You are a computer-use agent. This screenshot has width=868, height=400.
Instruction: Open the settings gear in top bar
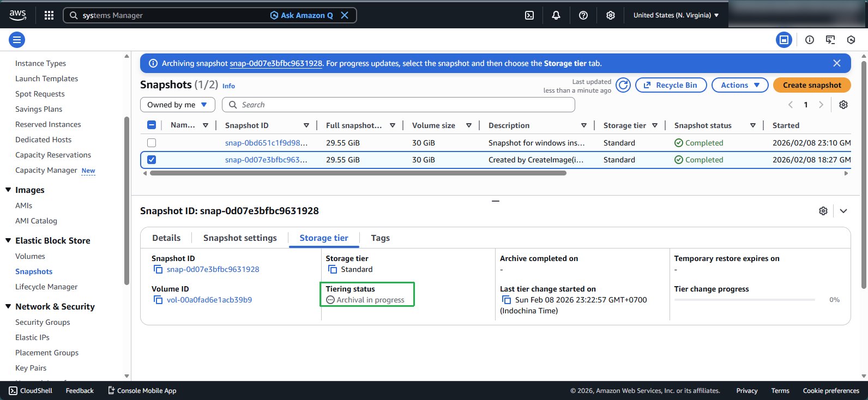(x=611, y=15)
